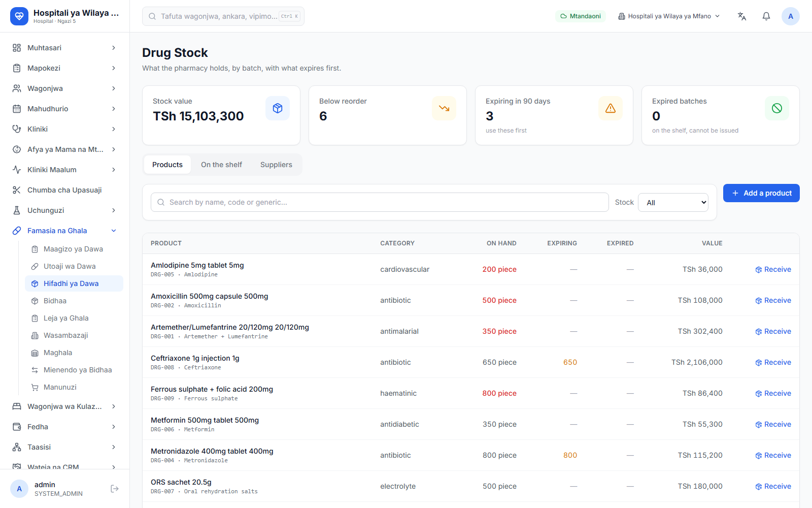Focus the global Tafuta wagonjwa search box
The height and width of the screenshot is (508, 812).
click(x=223, y=16)
